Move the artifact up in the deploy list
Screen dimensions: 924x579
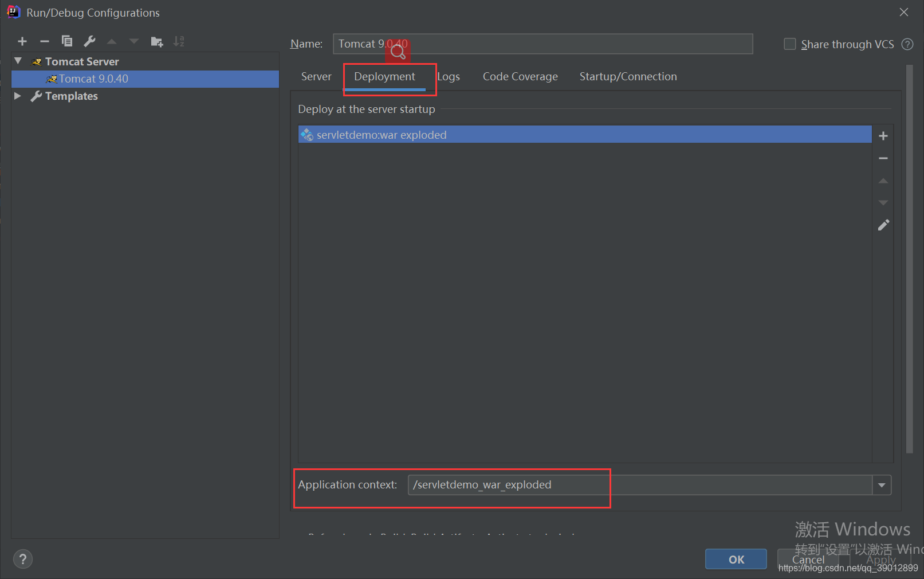coord(883,181)
